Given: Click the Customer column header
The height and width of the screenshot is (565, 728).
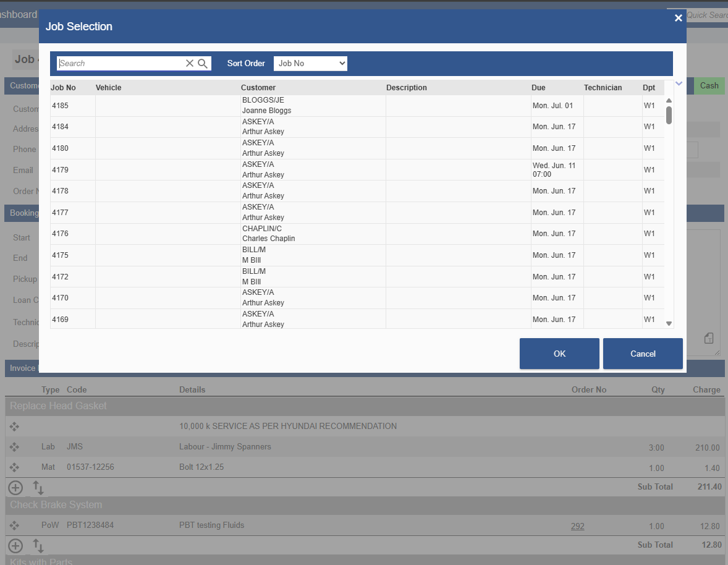Looking at the screenshot, I should coord(258,88).
